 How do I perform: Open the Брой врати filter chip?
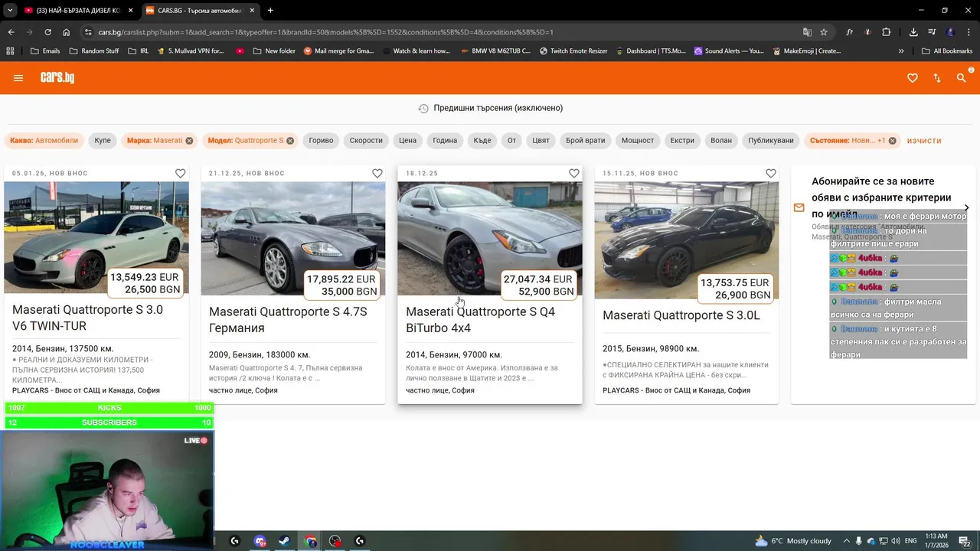pos(586,141)
